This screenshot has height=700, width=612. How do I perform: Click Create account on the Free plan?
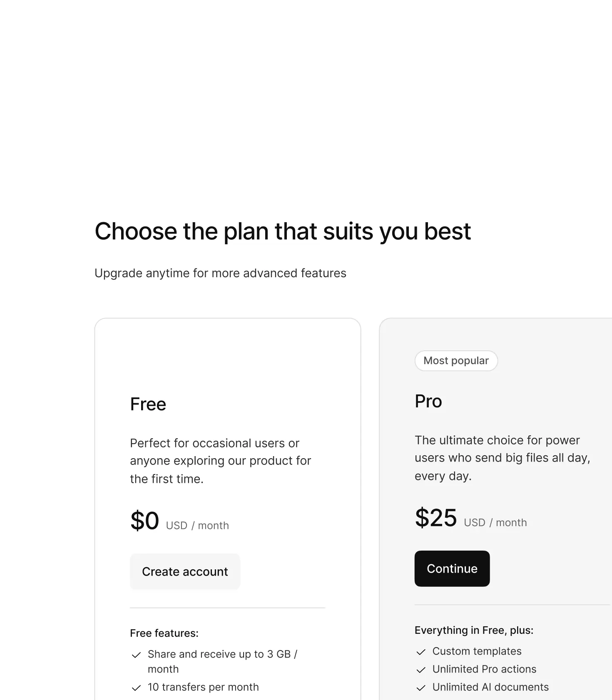coord(185,571)
